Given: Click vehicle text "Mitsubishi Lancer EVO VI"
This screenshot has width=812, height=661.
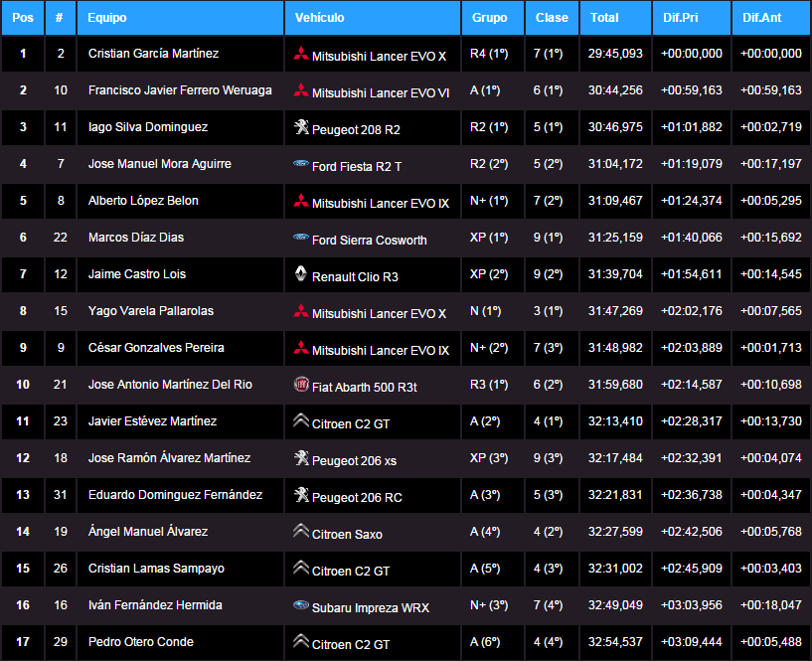Looking at the screenshot, I should [381, 92].
